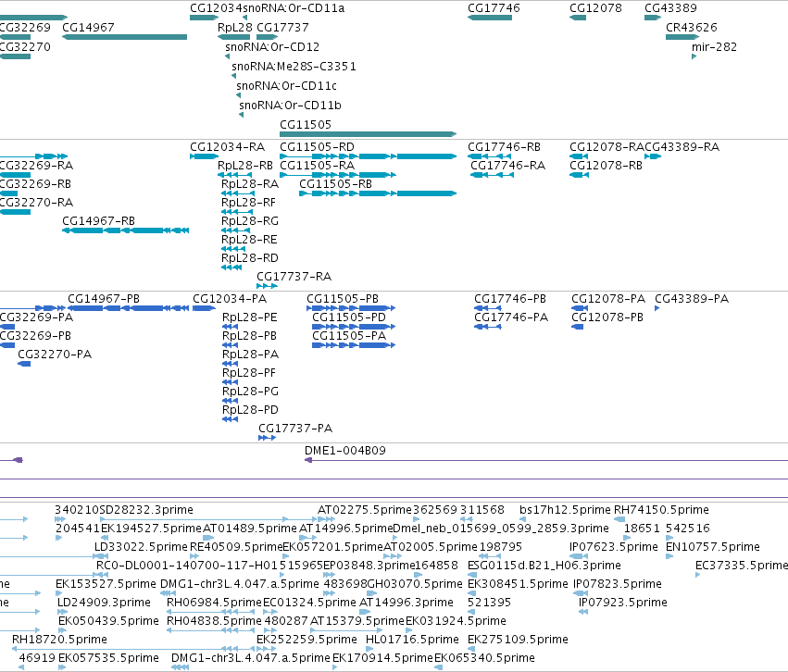Click the RH74150.5prime EST label
Image resolution: width=788 pixels, height=672 pixels.
click(x=661, y=510)
